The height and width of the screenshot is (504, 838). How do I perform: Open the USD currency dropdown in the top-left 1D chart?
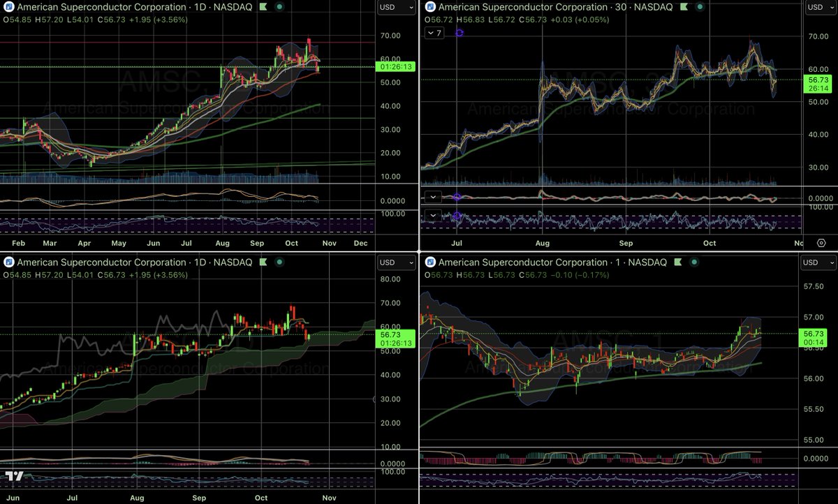click(396, 8)
